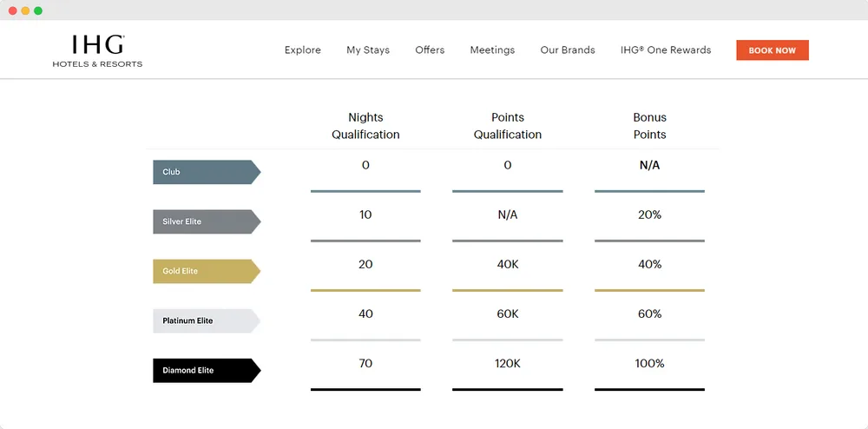Open IHG One Rewards menu item
This screenshot has width=868, height=429.
click(x=666, y=49)
